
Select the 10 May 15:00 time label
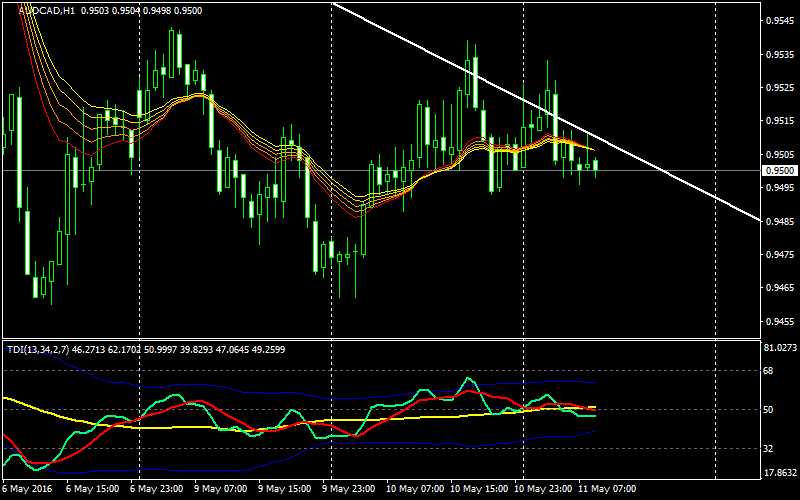click(x=477, y=490)
